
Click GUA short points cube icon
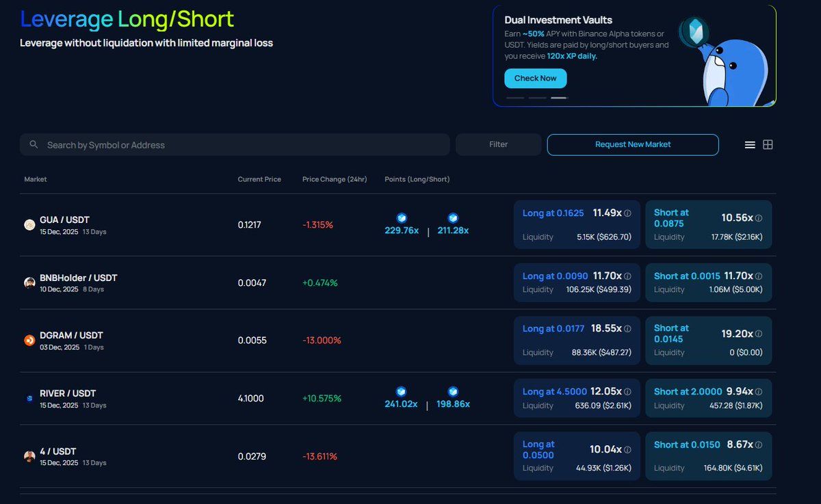click(x=453, y=218)
